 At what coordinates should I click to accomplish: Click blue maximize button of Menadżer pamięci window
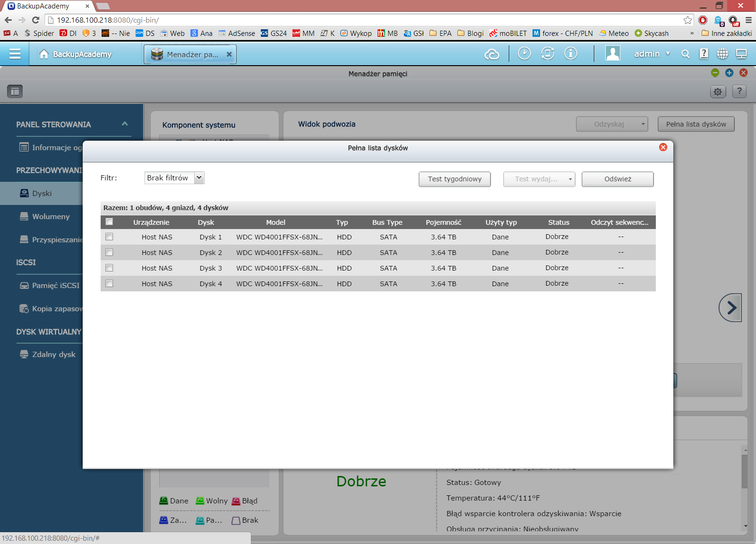(729, 72)
